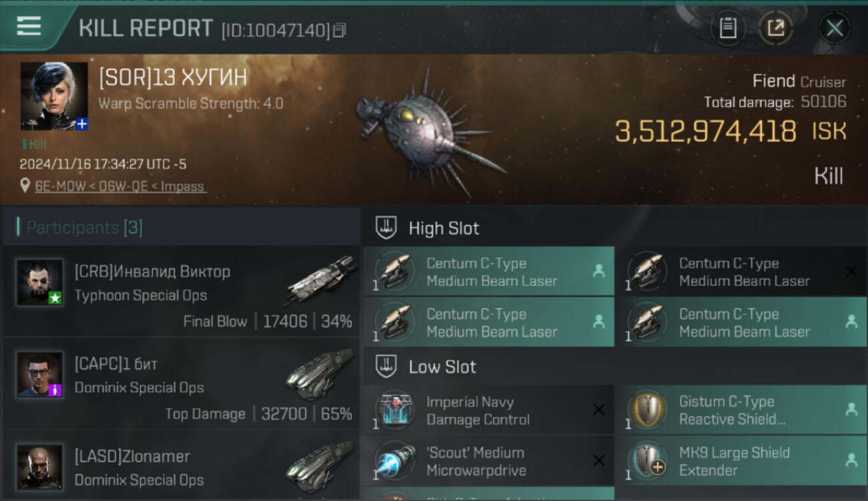Select the Gistum C-Type Reactive Shield module

pyautogui.click(x=740, y=410)
